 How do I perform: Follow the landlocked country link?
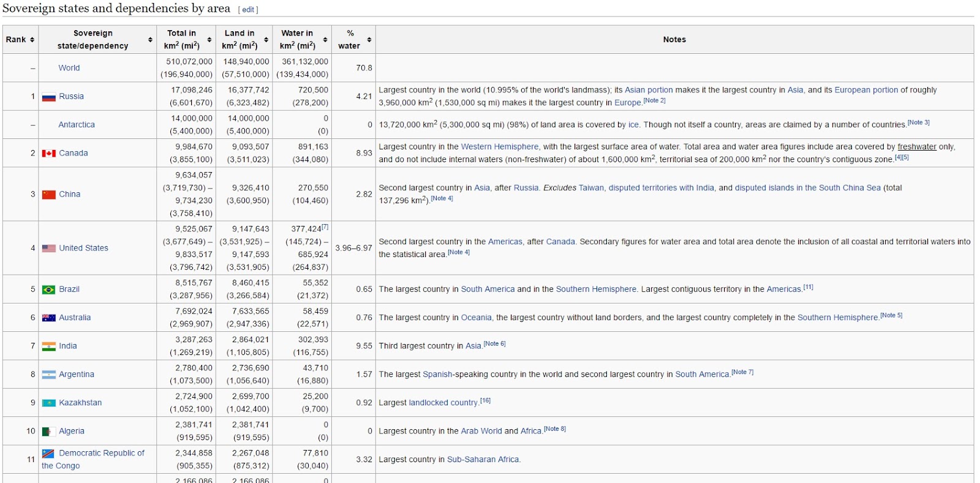click(443, 402)
